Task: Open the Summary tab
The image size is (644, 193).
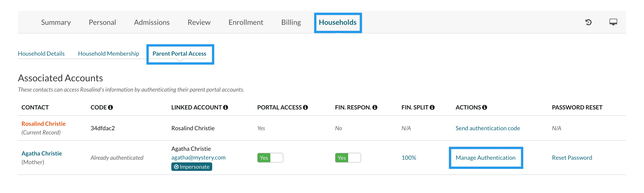Action: [x=56, y=23]
